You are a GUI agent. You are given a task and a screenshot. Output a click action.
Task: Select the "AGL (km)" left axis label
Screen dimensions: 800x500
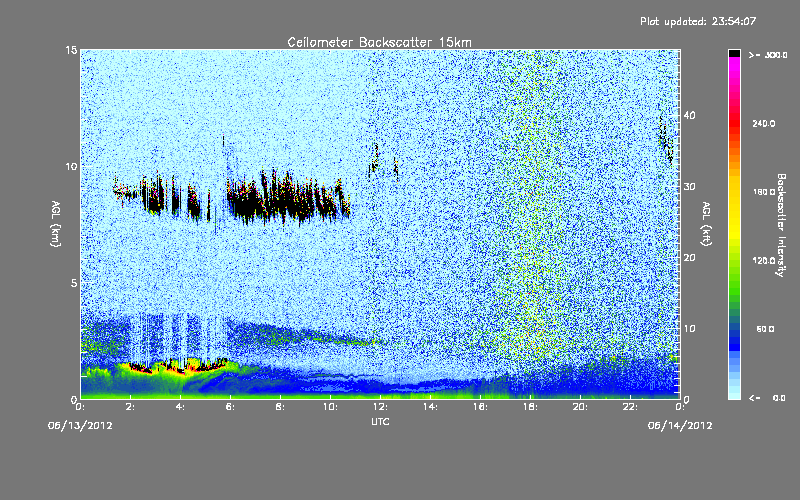point(55,224)
